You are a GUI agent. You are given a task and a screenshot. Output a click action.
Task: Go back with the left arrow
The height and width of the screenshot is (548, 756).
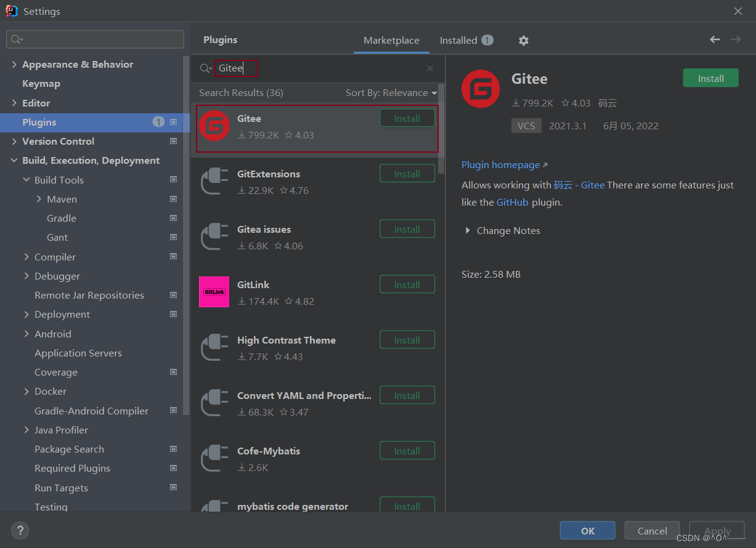pyautogui.click(x=715, y=39)
